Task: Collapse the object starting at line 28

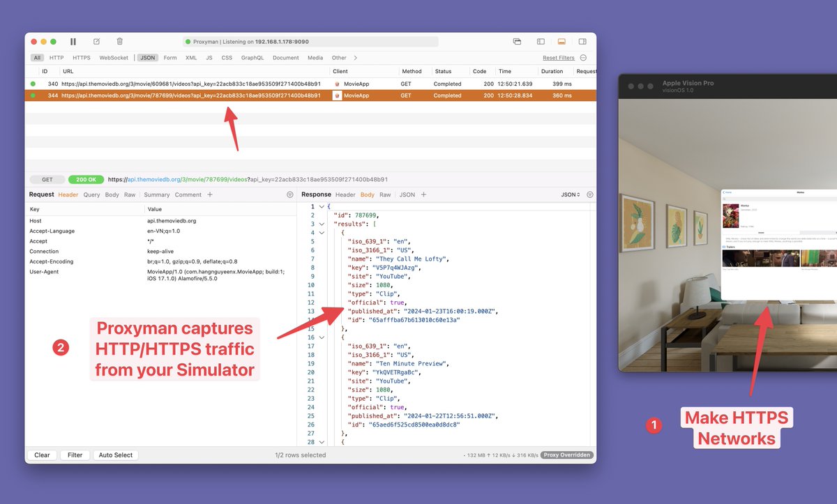Action: 321,442
